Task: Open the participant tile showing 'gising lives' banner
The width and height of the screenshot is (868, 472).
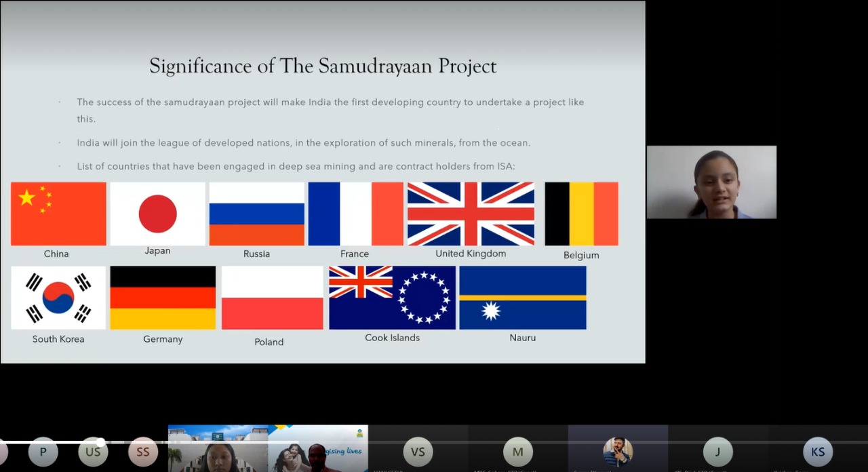Action: (318, 449)
